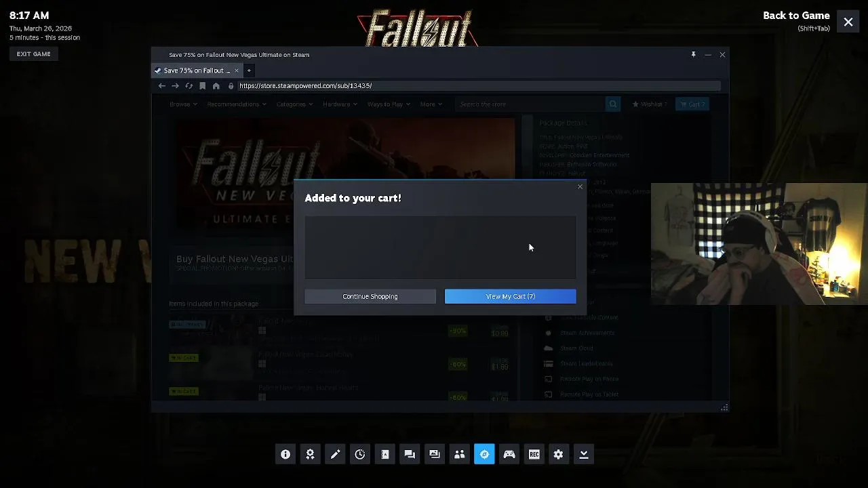Viewport: 868px width, 488px height.
Task: Expand the Browse store menu
Action: pyautogui.click(x=183, y=104)
